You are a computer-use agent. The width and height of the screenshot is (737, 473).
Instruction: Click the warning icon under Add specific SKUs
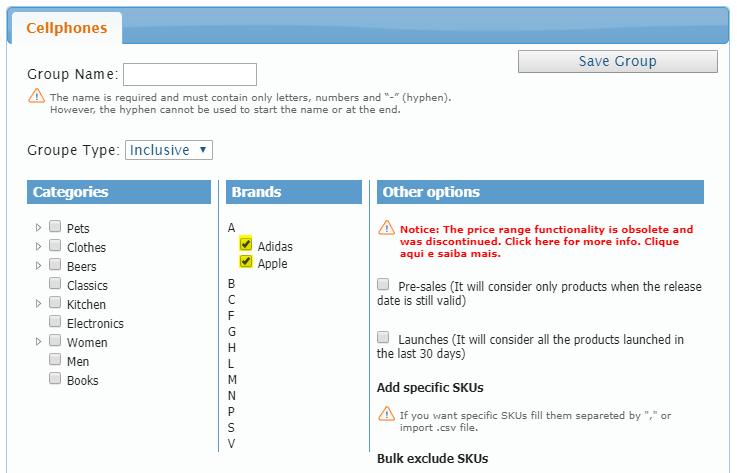(386, 413)
